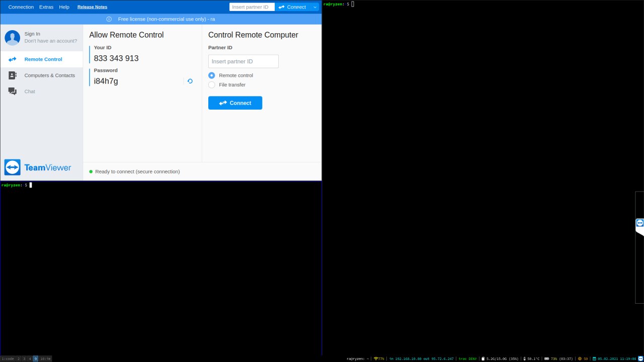Click the date and time 05.02.2021
Screen dimensions: 644x362
(x=617, y=358)
